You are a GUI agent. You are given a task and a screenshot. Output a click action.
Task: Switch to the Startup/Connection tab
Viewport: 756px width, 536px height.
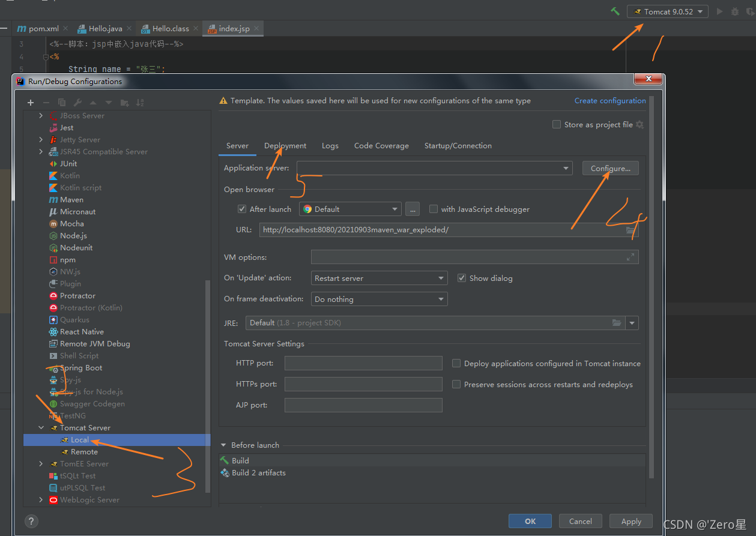pyautogui.click(x=458, y=146)
